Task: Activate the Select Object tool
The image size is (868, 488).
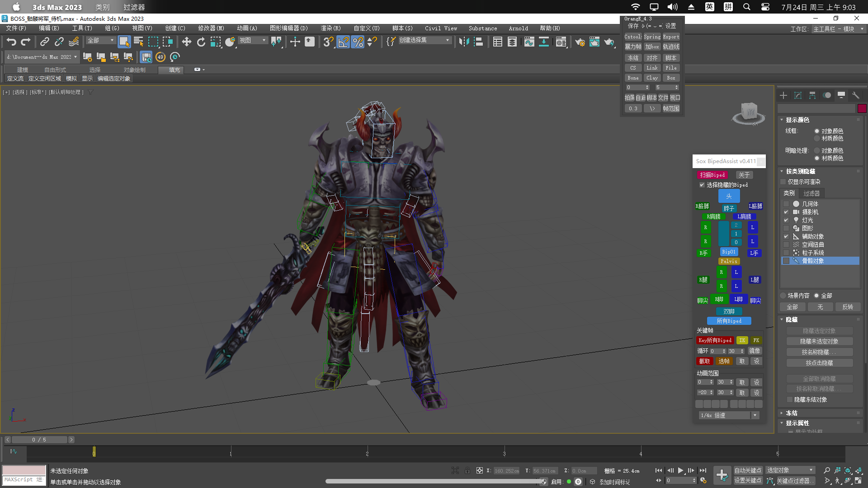Action: [124, 42]
